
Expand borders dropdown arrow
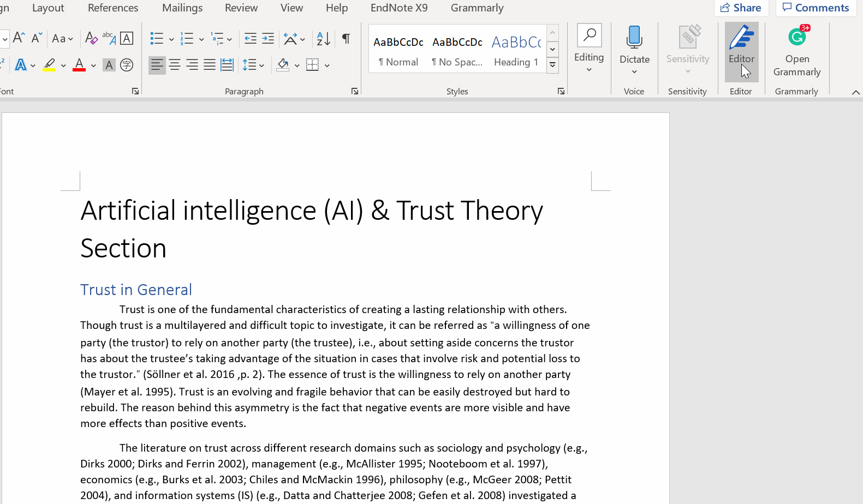coord(327,66)
